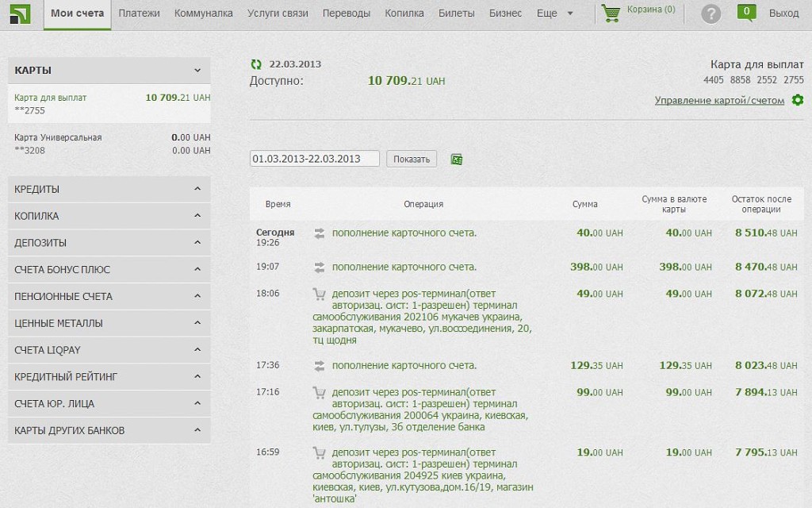The width and height of the screenshot is (812, 508).
Task: Click the Privat24 green logo icon
Action: coord(20,13)
